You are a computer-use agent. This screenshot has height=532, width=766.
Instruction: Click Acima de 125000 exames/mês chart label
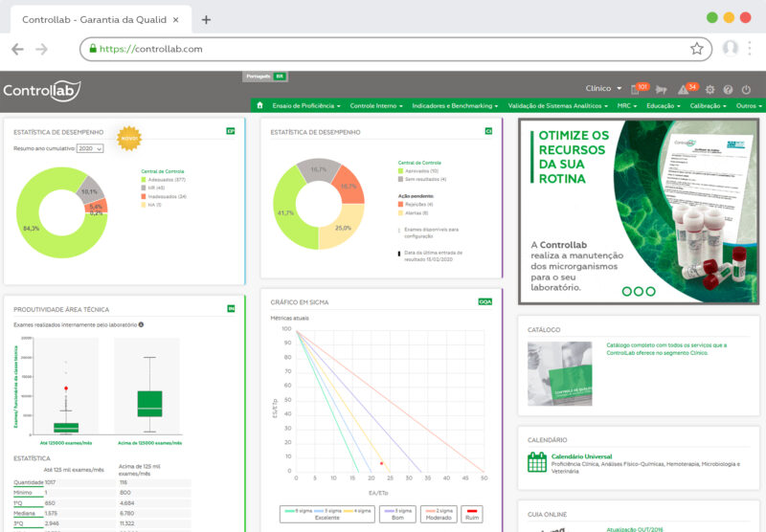click(150, 443)
